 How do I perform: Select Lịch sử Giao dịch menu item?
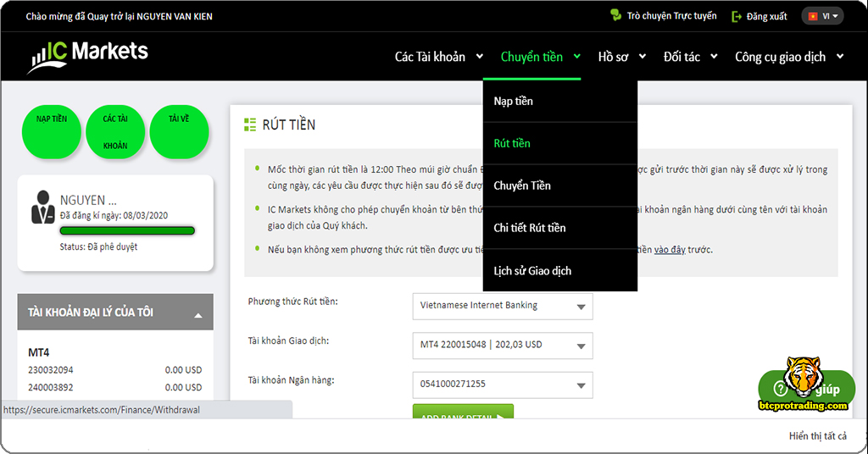tap(532, 271)
